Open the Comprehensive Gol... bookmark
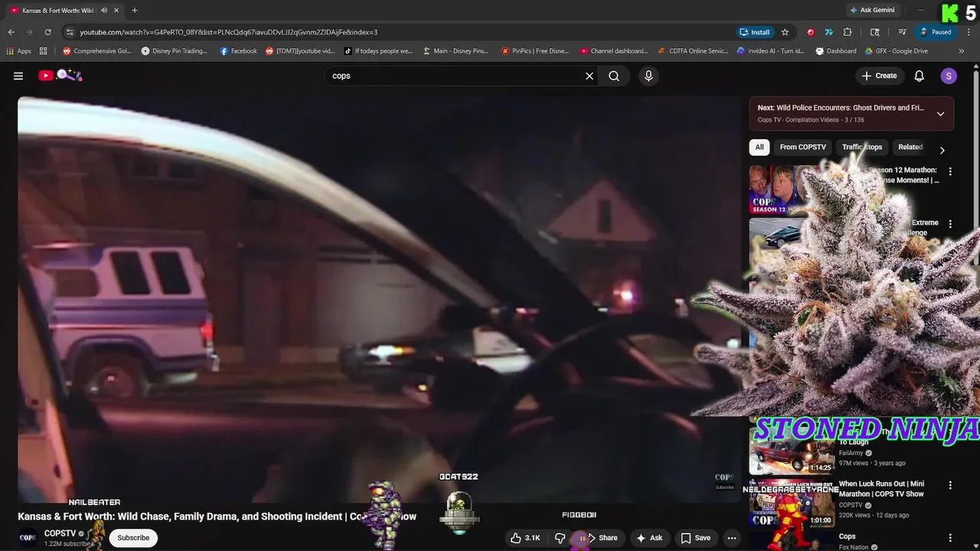 click(97, 51)
